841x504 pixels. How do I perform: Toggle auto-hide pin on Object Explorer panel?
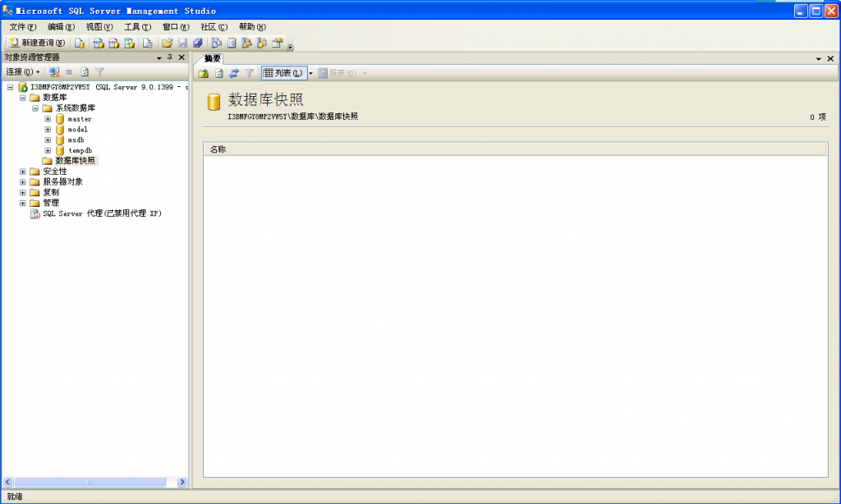[168, 57]
